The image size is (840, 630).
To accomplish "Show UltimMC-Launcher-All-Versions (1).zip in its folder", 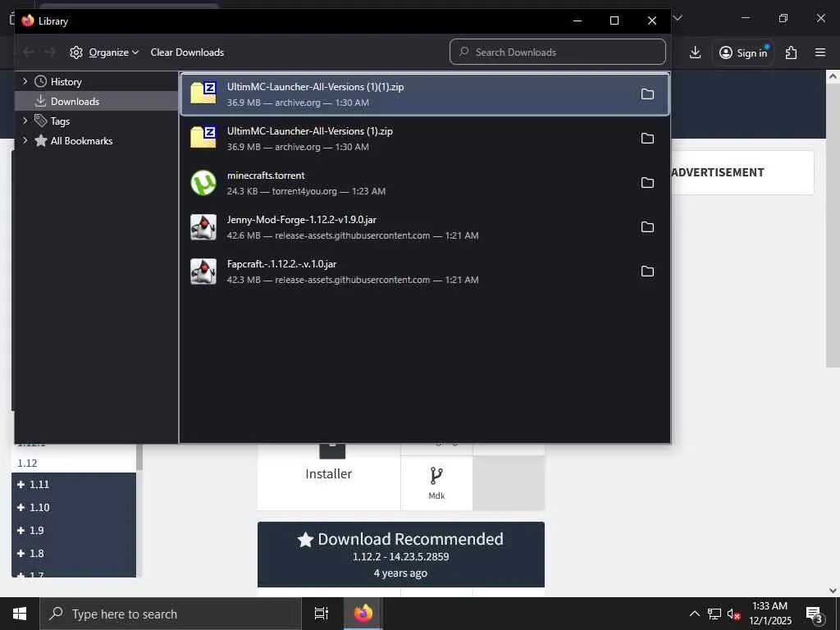I will pos(647,139).
